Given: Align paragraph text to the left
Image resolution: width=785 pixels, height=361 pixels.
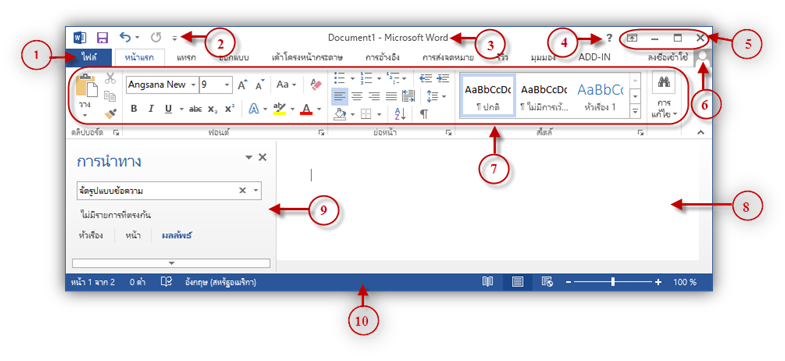Looking at the screenshot, I should point(339,96).
